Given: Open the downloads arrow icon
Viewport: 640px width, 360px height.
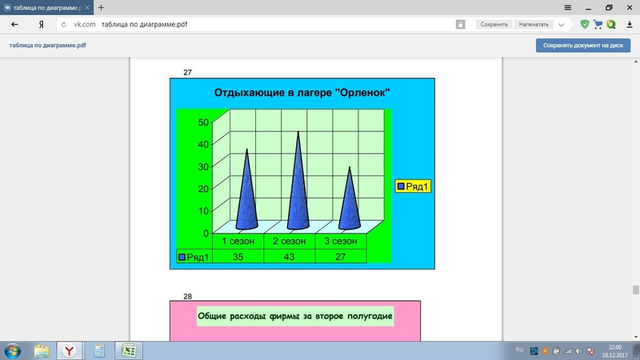Looking at the screenshot, I should (x=629, y=24).
